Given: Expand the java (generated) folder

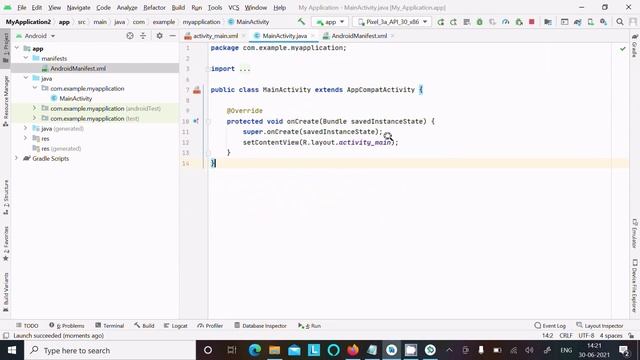Looking at the screenshot, I should pos(25,128).
